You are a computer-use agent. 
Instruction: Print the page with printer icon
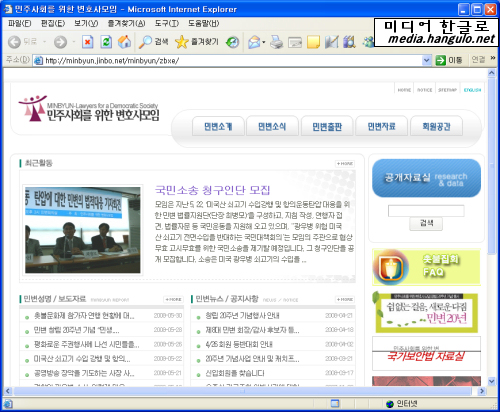pyautogui.click(x=276, y=42)
